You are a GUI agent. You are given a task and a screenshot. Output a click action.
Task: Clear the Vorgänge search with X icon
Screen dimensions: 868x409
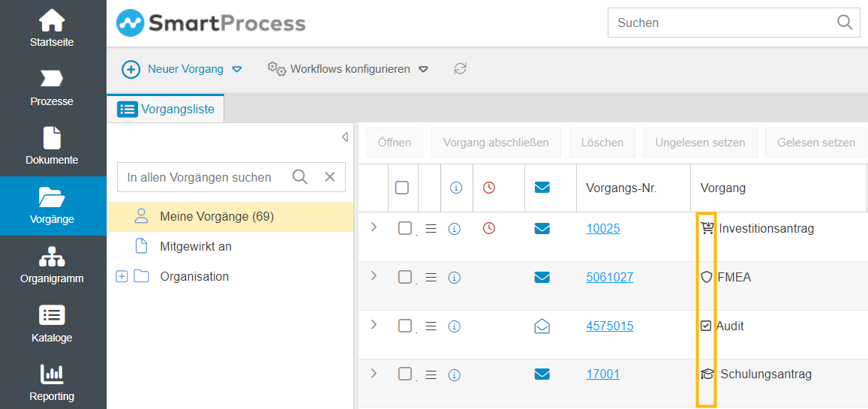pos(329,177)
